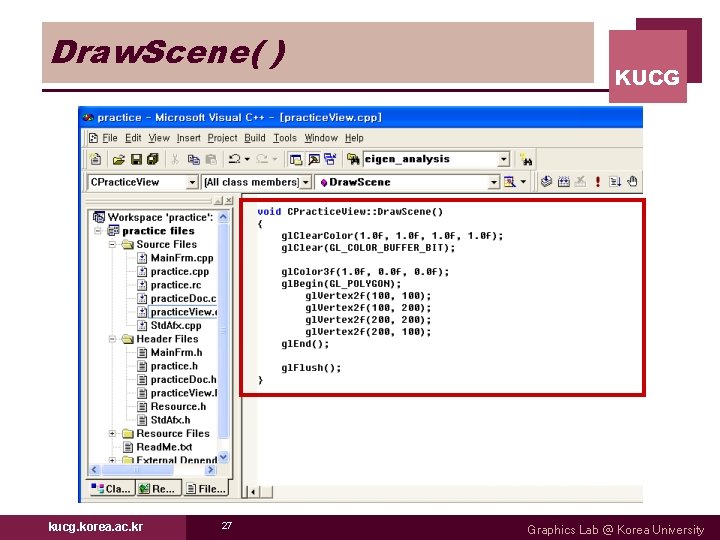Open the Tools menu
Image resolution: width=720 pixels, height=540 pixels.
pyautogui.click(x=285, y=138)
